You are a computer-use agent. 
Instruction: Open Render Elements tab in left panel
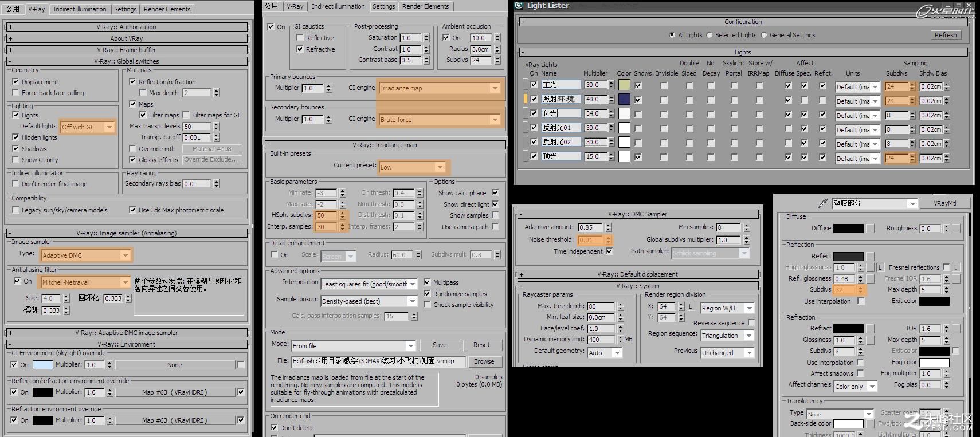167,9
